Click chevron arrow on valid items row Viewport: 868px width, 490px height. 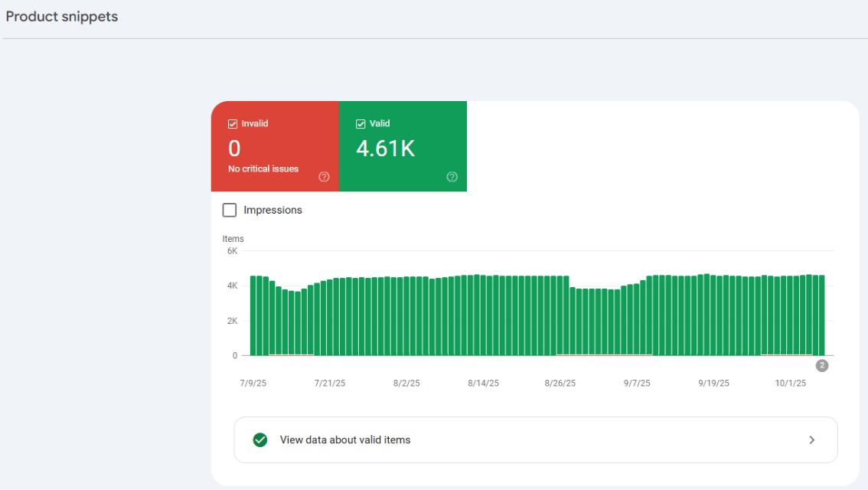click(x=811, y=439)
